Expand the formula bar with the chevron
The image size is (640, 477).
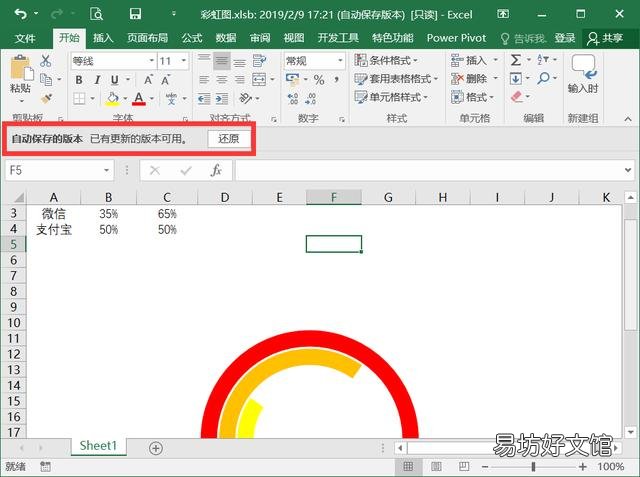pos(628,170)
